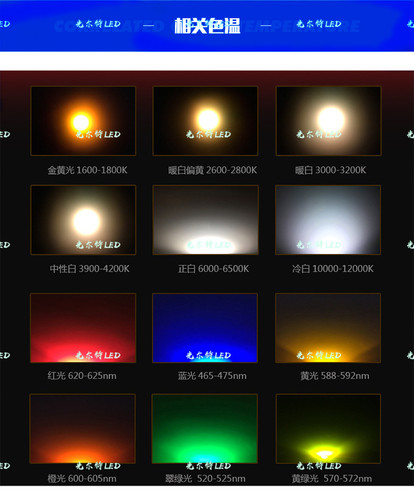The image size is (414, 500).
Task: Click the label text '暖白 3000-3200K'
Action: click(330, 170)
